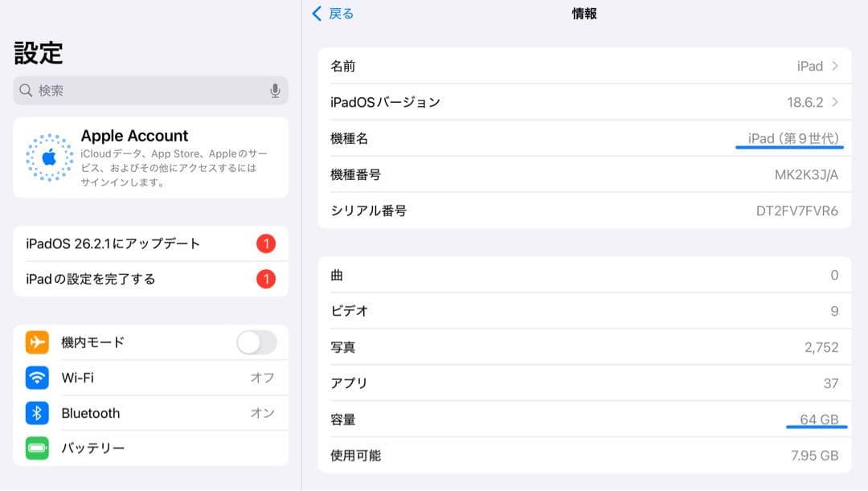Click the 使用可能 label
Viewport: 868px width, 491px height.
(x=355, y=456)
